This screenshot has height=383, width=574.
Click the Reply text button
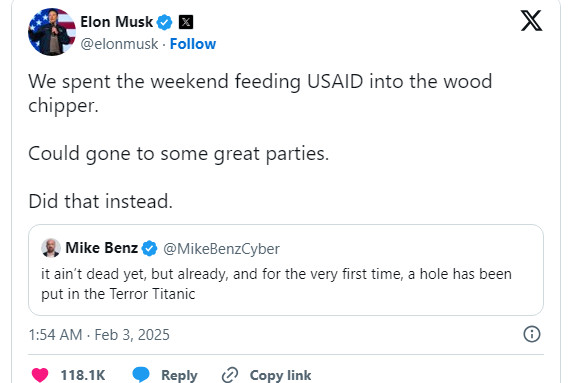click(179, 375)
